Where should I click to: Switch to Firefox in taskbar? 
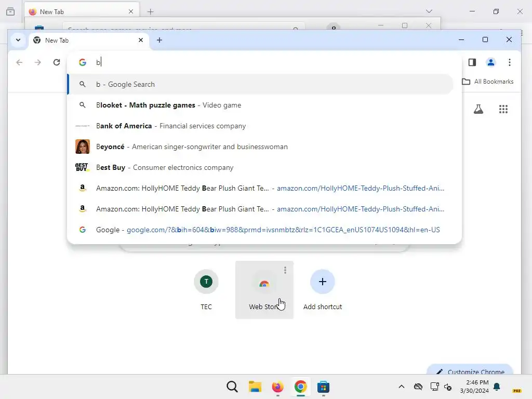pos(277,387)
